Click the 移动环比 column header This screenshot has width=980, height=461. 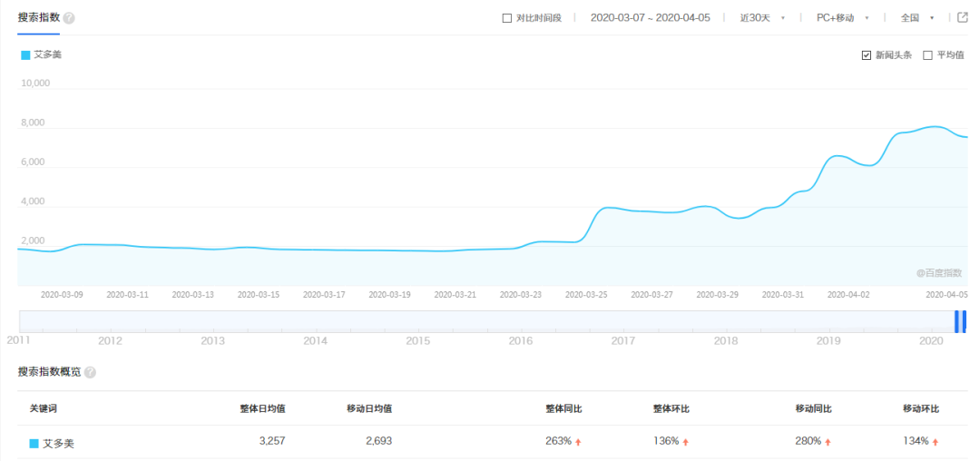pos(921,408)
